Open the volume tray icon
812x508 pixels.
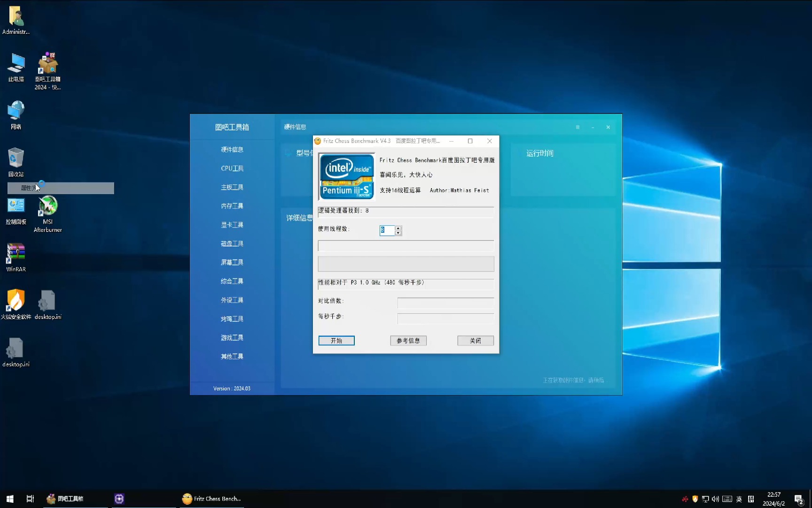click(715, 499)
